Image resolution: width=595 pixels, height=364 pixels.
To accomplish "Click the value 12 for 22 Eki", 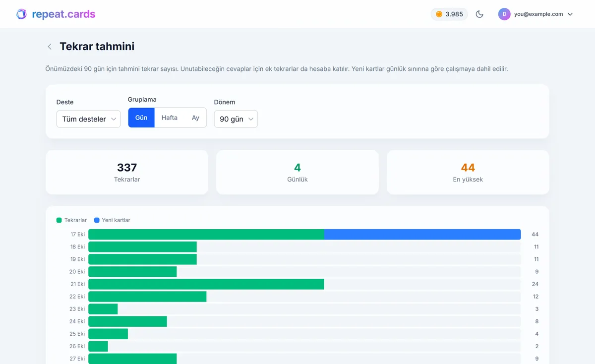I will click(x=535, y=297).
